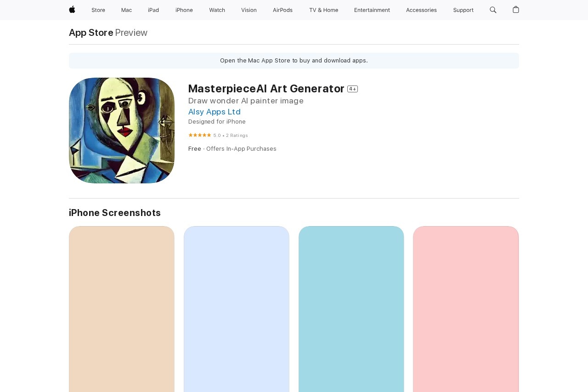Click the five-star rating stars
The image size is (588, 392).
pyautogui.click(x=200, y=135)
